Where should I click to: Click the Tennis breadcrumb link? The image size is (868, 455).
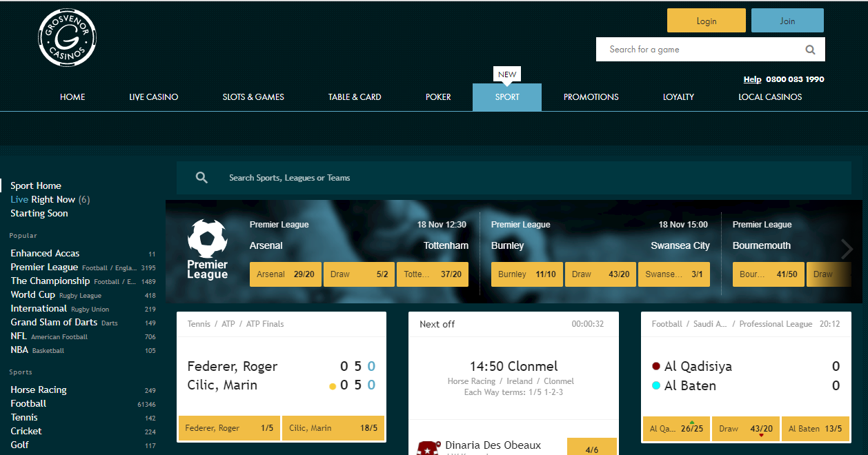pyautogui.click(x=199, y=324)
